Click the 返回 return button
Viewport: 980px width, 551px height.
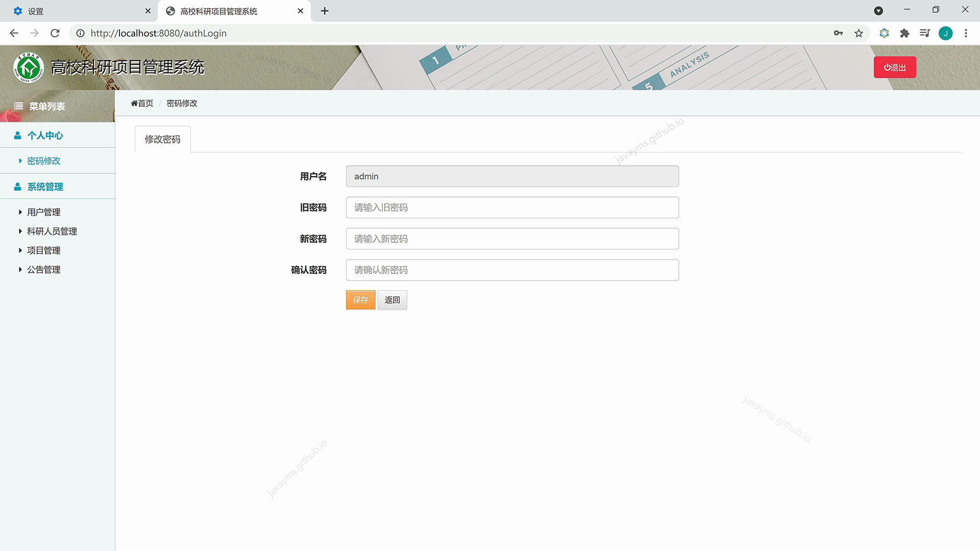coord(392,300)
